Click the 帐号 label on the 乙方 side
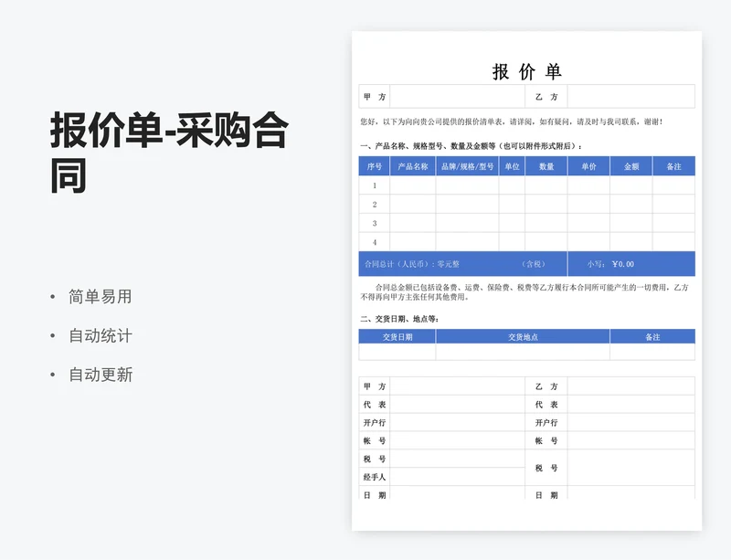The image size is (731, 560). (546, 440)
